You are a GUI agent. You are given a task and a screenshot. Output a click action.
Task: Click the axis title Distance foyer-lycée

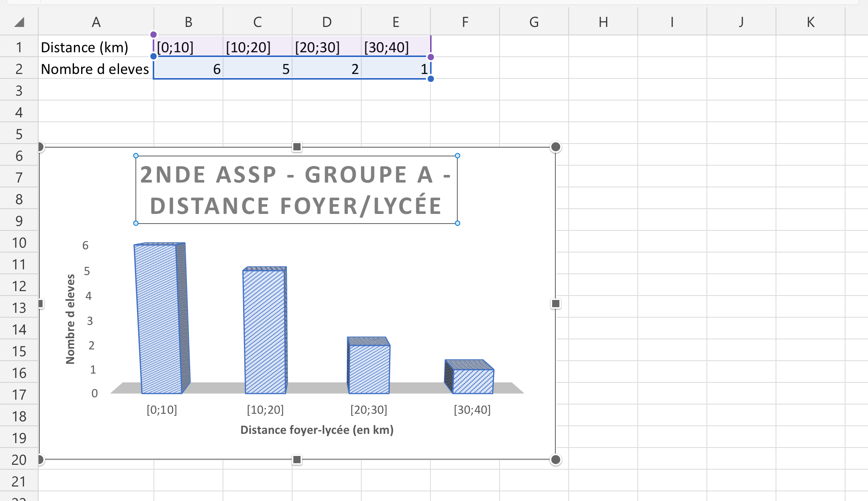tap(317, 430)
